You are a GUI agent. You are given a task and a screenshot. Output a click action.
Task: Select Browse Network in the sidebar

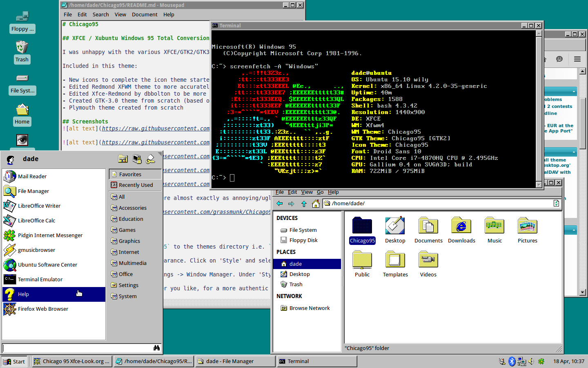(x=309, y=308)
